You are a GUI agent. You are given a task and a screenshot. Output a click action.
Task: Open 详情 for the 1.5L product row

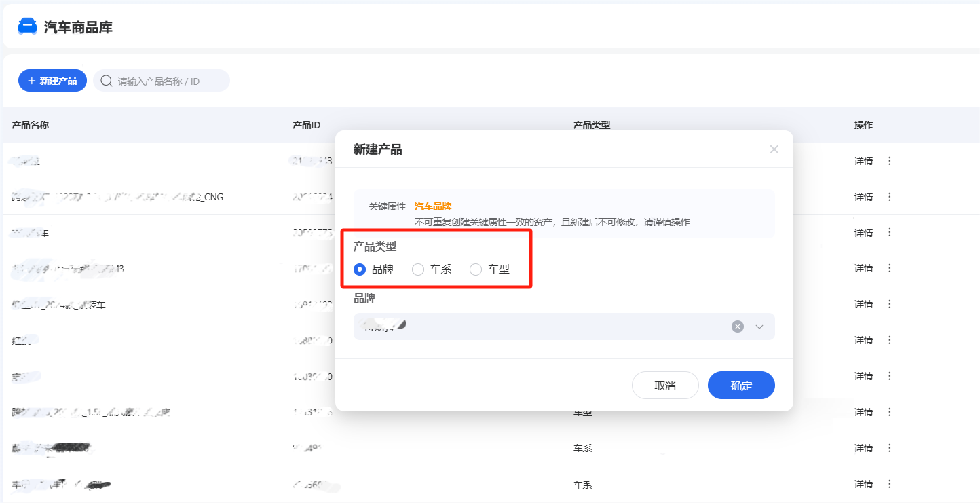point(863,412)
